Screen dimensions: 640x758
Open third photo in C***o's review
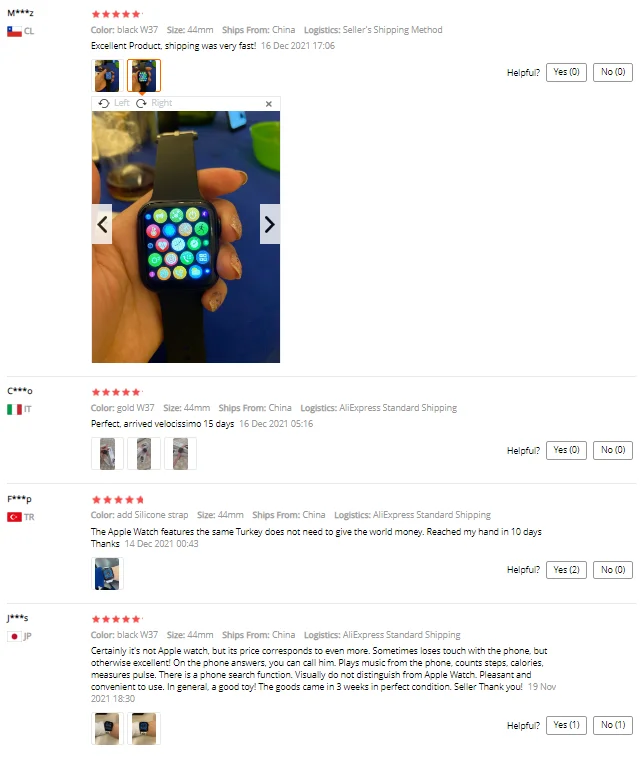180,453
